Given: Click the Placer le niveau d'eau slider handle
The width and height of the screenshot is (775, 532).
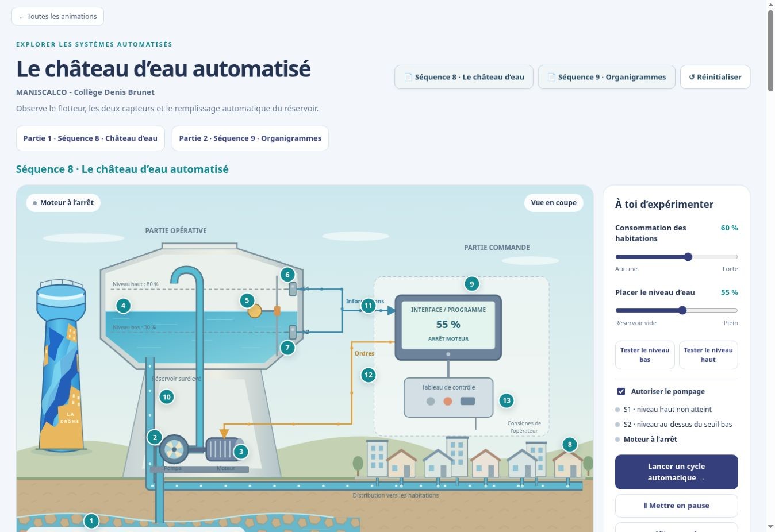Looking at the screenshot, I should pyautogui.click(x=682, y=310).
